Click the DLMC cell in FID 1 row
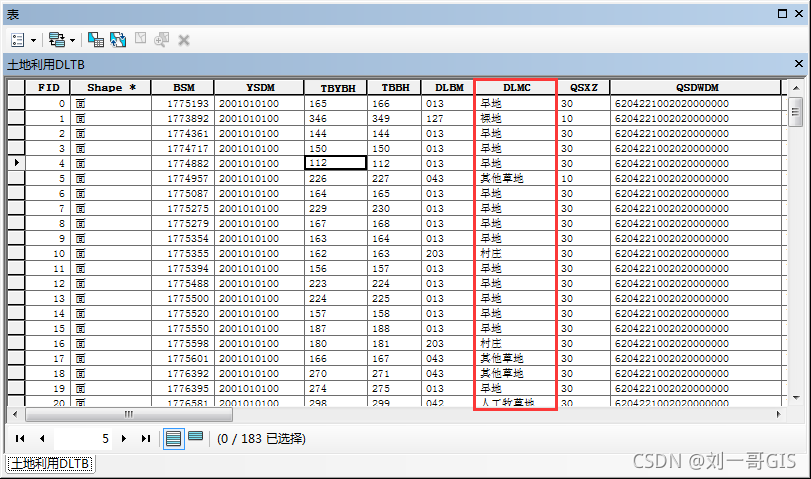Viewport: 811px width, 479px height. pyautogui.click(x=516, y=118)
